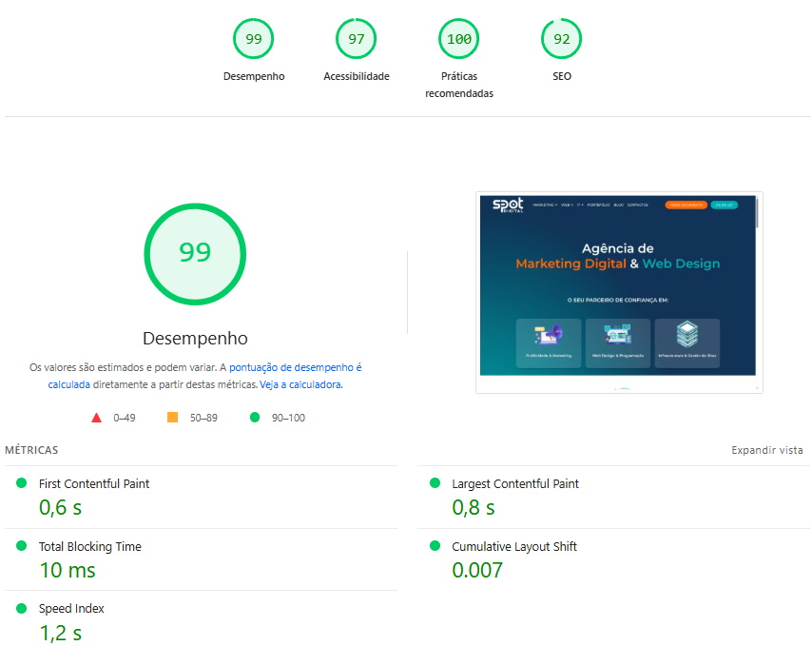
Task: Click the green dot beside Largest Contentful Paint
Action: [435, 482]
